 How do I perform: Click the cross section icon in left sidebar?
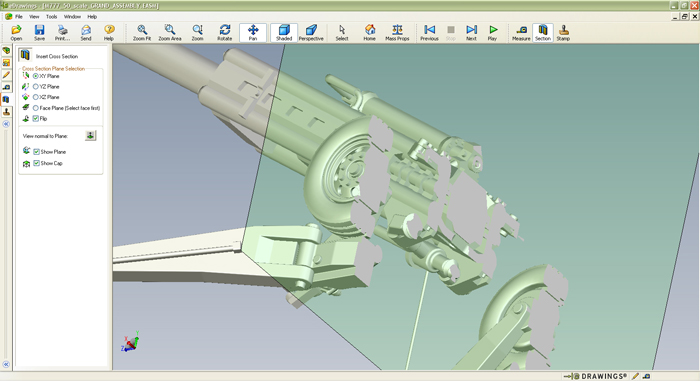pos(6,99)
